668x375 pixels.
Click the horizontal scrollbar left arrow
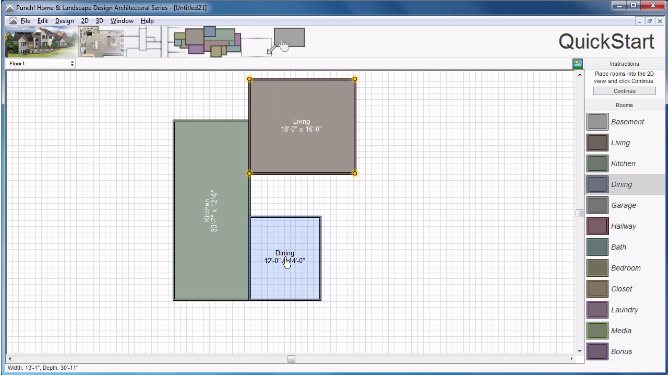(x=10, y=359)
